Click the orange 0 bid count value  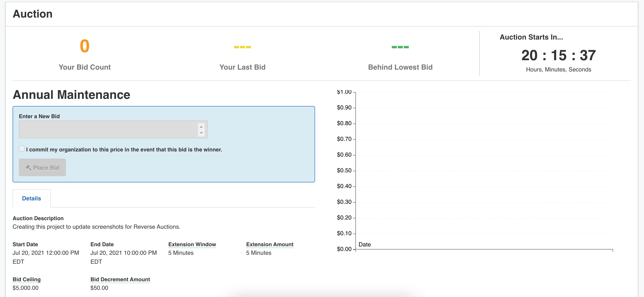pos(85,46)
